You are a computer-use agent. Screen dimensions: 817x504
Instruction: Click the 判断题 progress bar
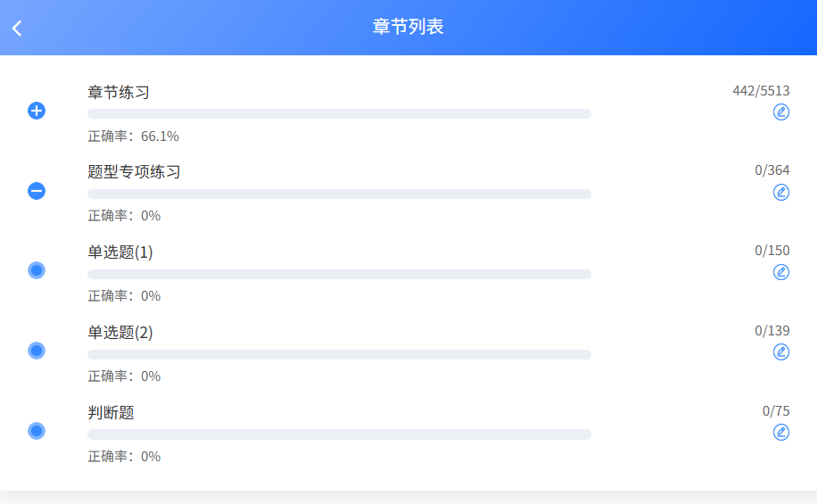click(339, 434)
